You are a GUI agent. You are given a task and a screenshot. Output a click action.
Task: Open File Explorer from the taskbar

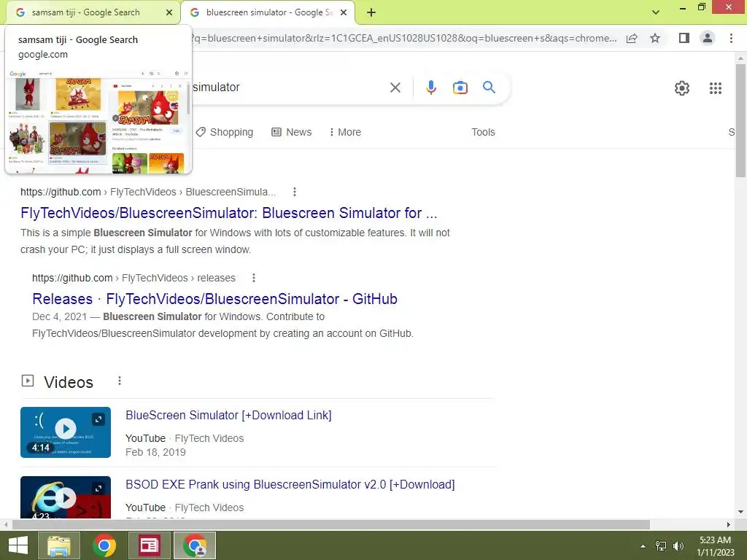[x=59, y=545]
